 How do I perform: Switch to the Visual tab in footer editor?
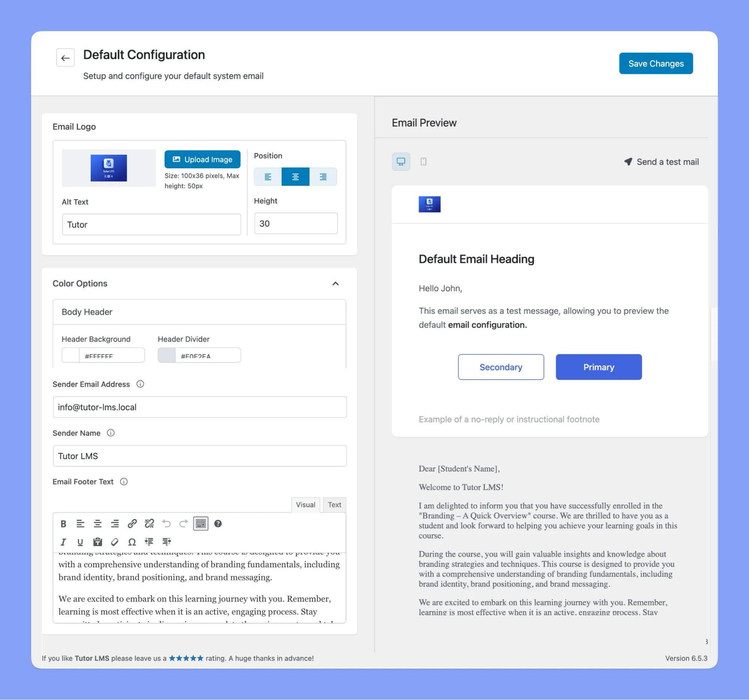305,504
